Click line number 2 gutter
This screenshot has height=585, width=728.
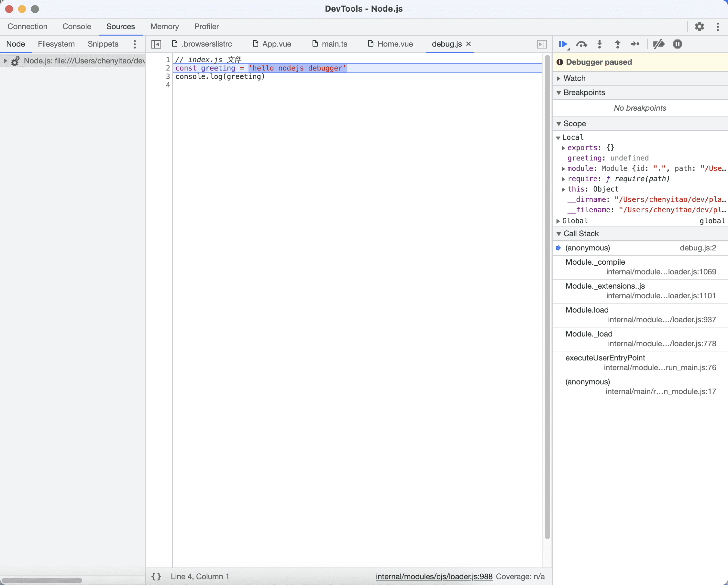168,68
